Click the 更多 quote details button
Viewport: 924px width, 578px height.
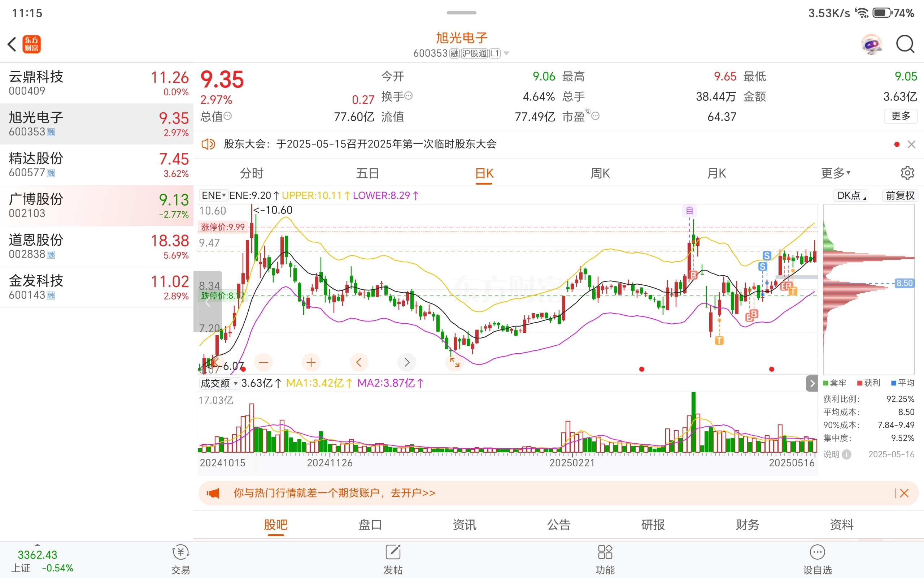[x=901, y=116]
